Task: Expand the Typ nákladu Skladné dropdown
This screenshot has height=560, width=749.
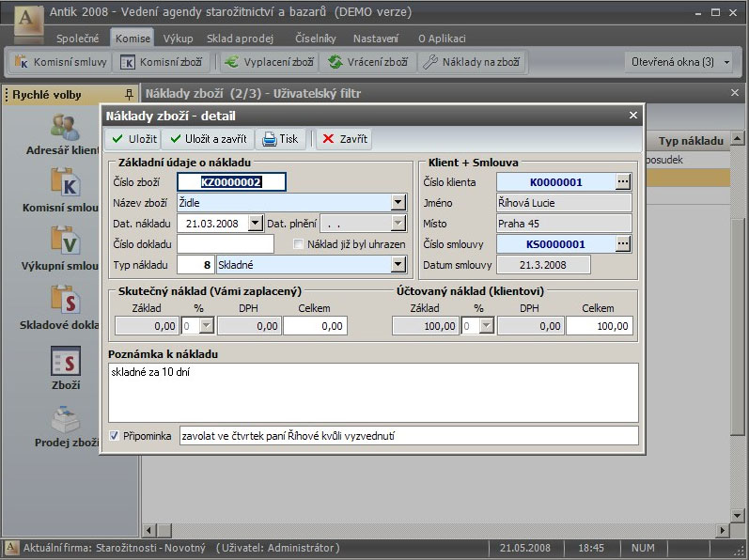Action: click(398, 265)
